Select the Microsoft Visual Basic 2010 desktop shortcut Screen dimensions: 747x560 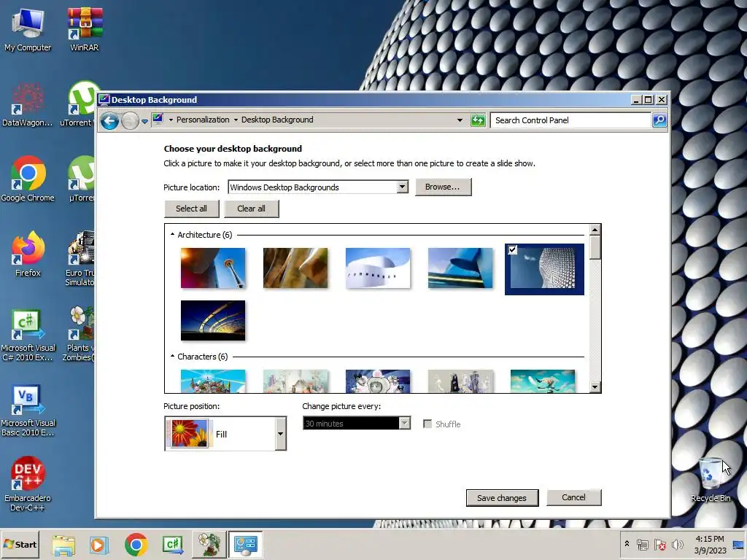[x=28, y=411]
